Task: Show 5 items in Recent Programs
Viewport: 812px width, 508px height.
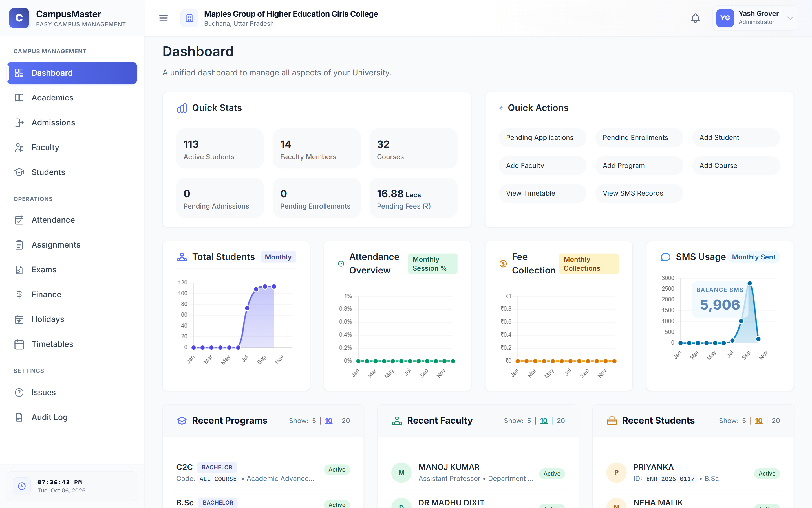Action: [314, 421]
